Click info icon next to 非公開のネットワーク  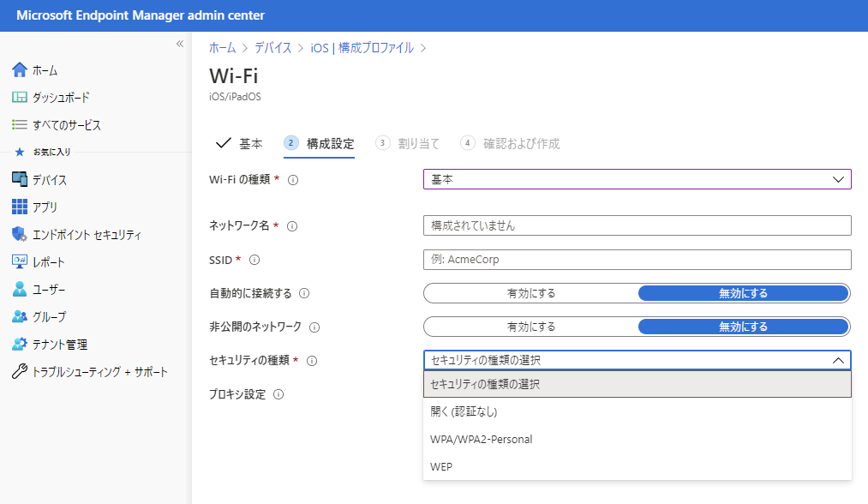pyautogui.click(x=314, y=327)
